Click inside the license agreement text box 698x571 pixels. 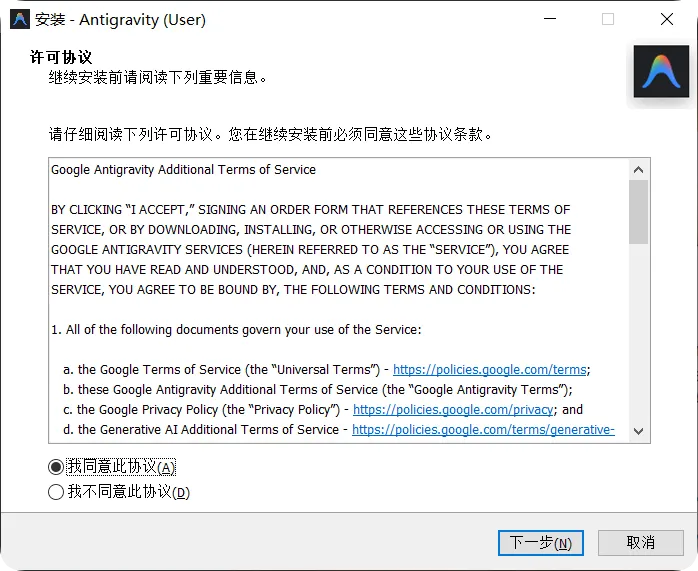[339, 300]
